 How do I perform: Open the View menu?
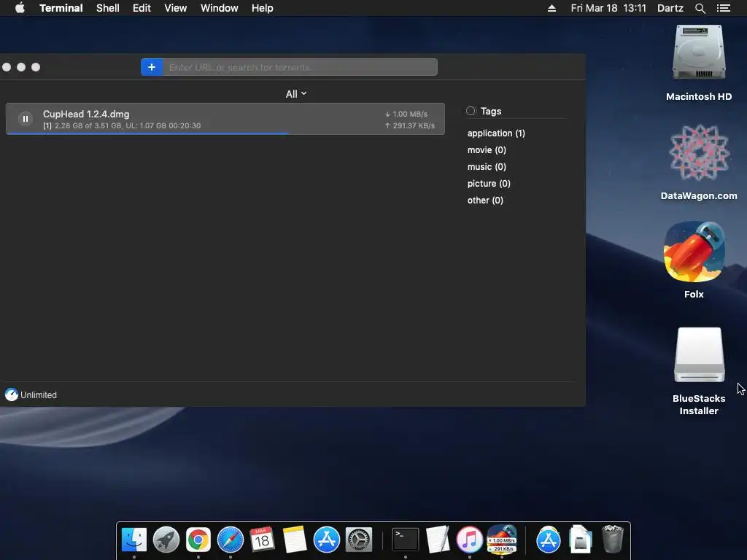(x=175, y=8)
